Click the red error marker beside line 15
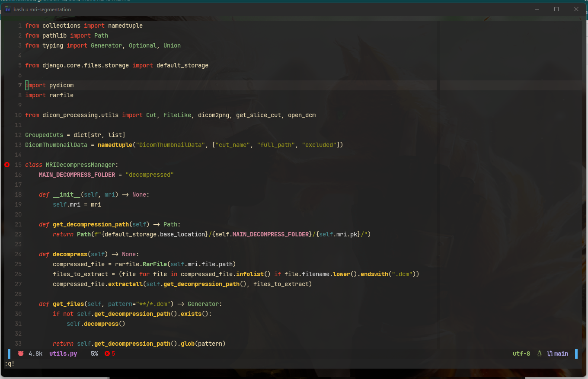Image resolution: width=588 pixels, height=379 pixels. click(6, 165)
